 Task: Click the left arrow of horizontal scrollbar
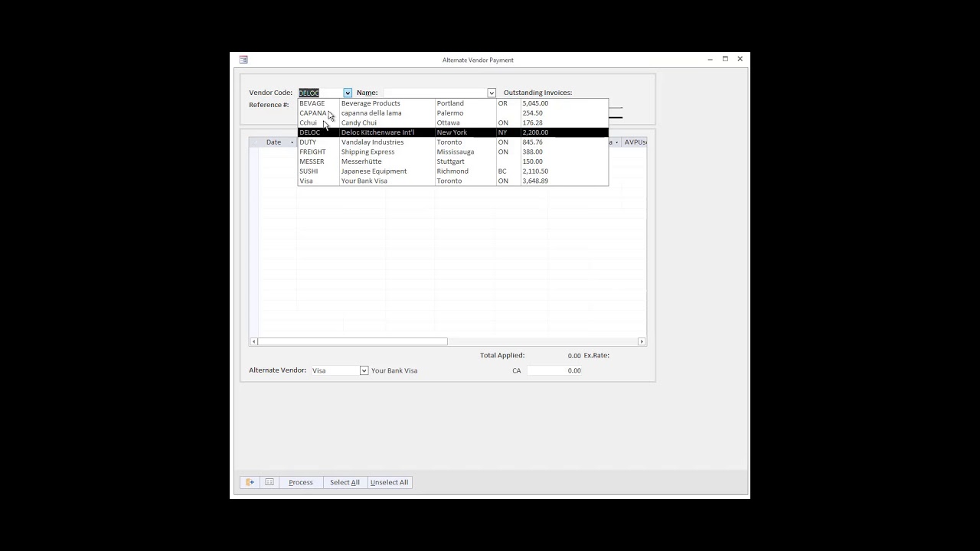[253, 341]
